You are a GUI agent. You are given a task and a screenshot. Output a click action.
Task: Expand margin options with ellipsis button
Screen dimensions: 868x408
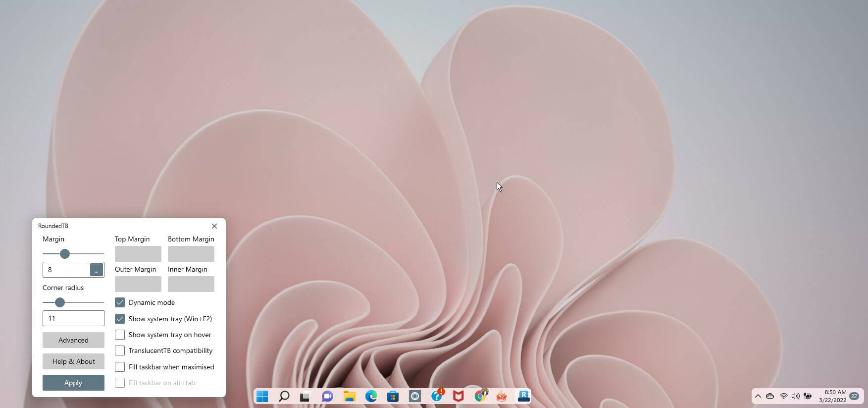(x=96, y=270)
